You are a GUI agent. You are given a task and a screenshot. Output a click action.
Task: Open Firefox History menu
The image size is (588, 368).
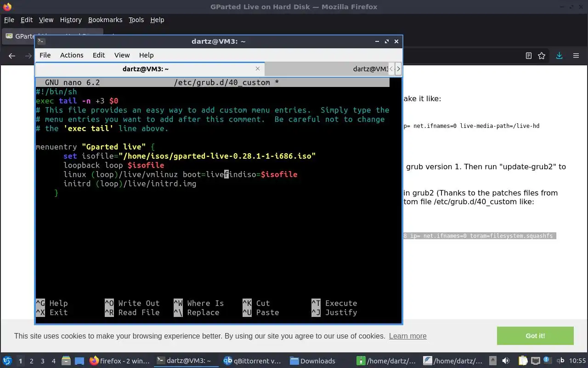pyautogui.click(x=71, y=20)
